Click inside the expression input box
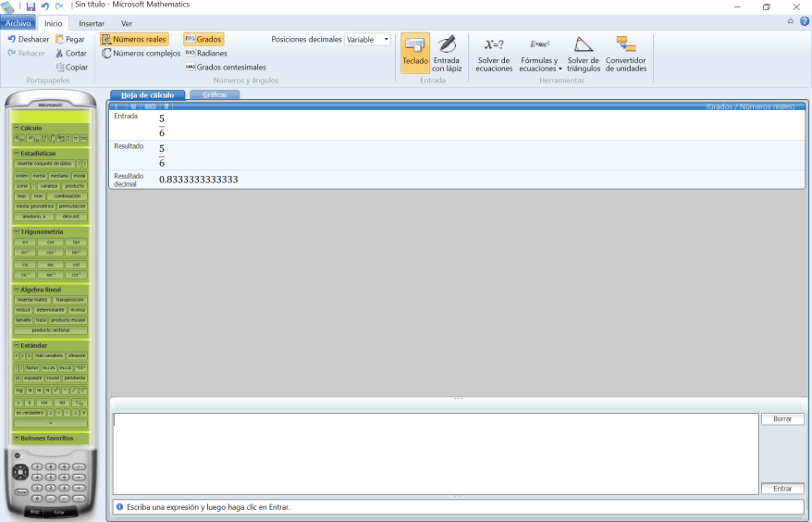The height and width of the screenshot is (522, 812). click(x=435, y=454)
